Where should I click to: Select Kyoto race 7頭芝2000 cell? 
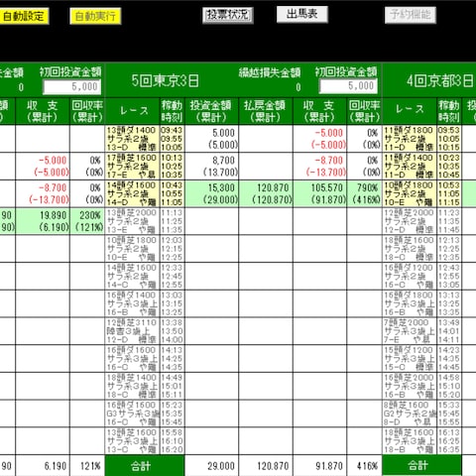(410, 330)
